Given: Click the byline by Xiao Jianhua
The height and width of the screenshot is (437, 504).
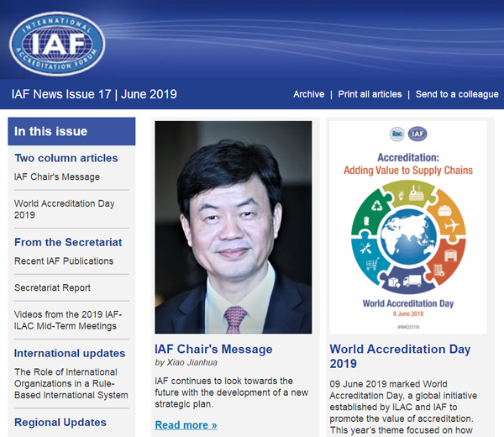Looking at the screenshot, I should point(186,362).
